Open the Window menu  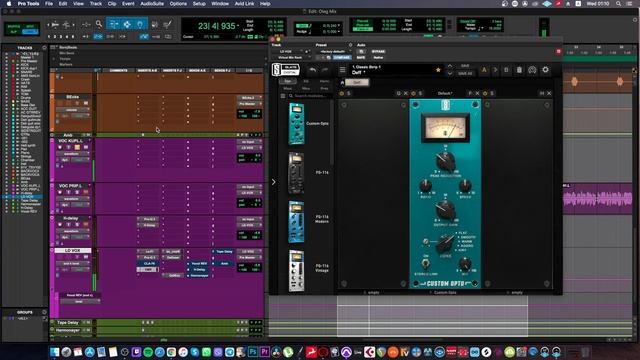click(220, 4)
